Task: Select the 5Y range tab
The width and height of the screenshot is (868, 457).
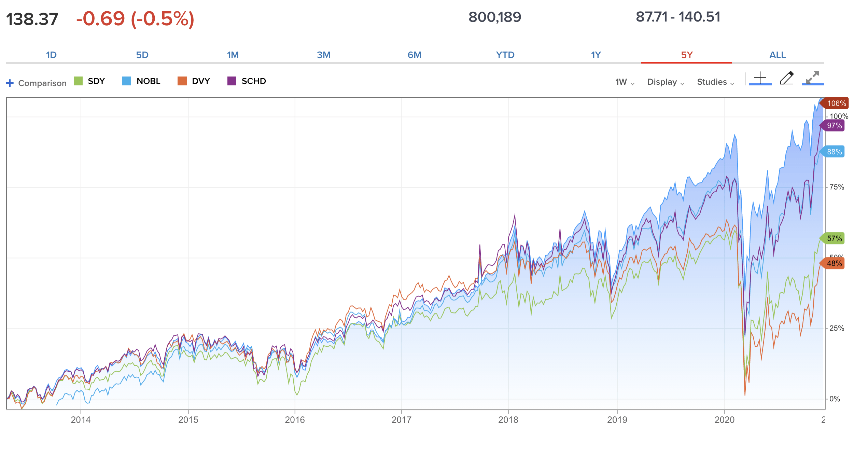Action: pyautogui.click(x=687, y=55)
